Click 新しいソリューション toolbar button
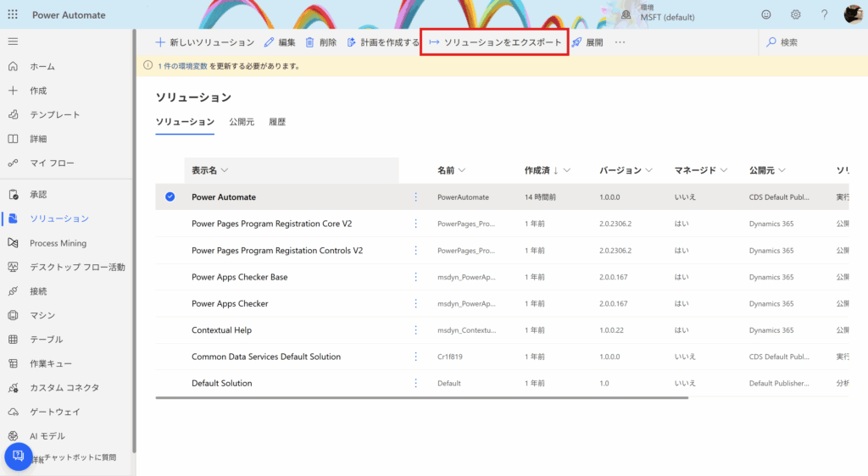Viewport: 868px width, 476px height. pos(205,42)
